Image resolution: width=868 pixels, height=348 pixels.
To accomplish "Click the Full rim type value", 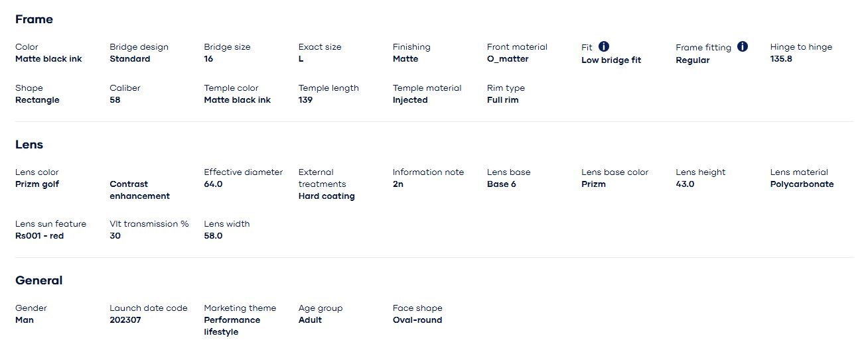I will coord(502,100).
